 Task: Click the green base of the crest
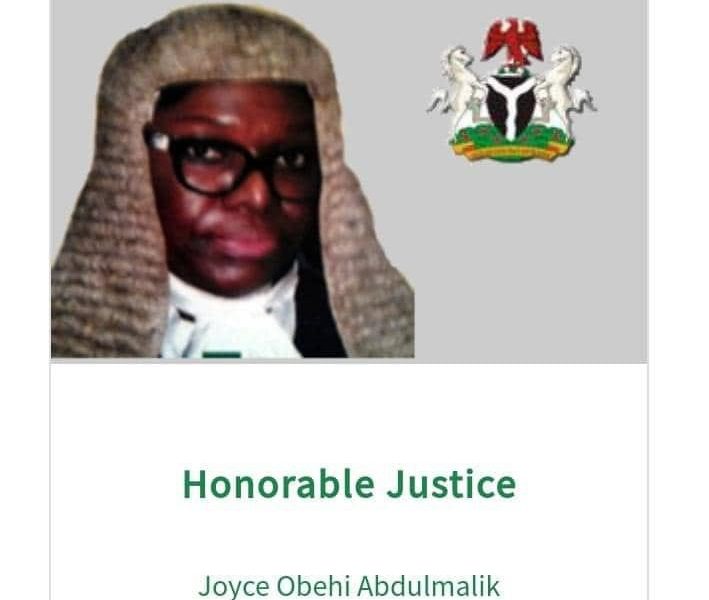[511, 138]
